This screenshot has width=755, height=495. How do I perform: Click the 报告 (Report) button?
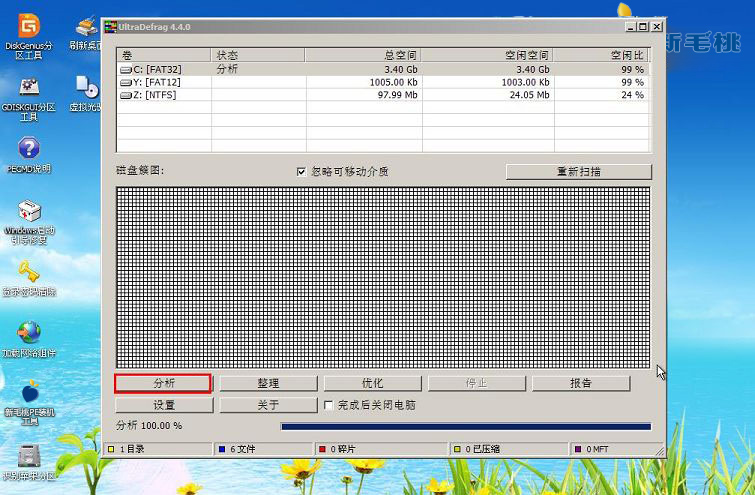tap(581, 383)
